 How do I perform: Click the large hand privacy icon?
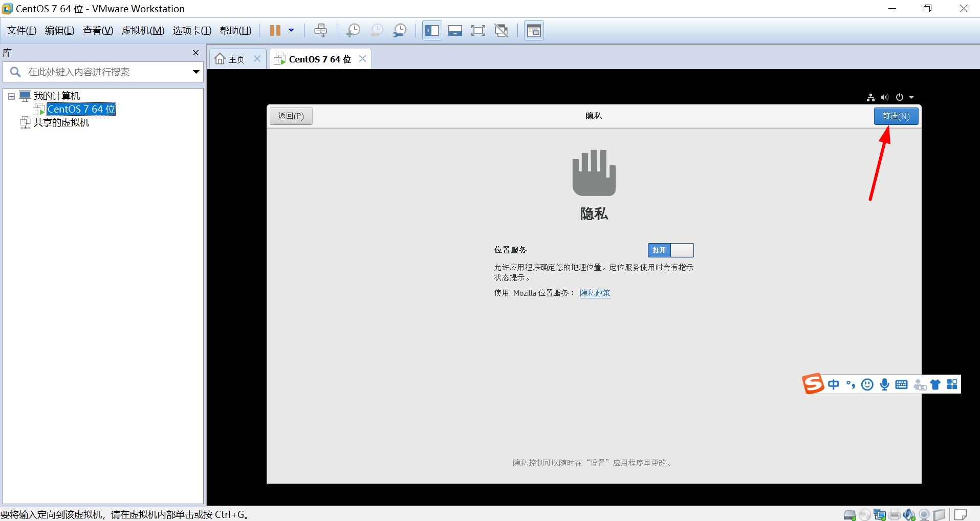594,172
